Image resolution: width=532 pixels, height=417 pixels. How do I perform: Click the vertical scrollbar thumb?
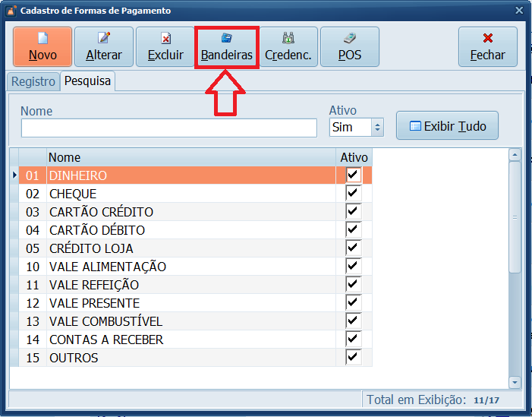click(x=515, y=216)
